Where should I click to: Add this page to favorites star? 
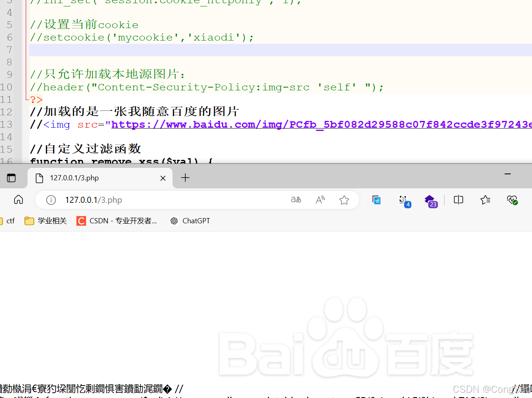344,200
